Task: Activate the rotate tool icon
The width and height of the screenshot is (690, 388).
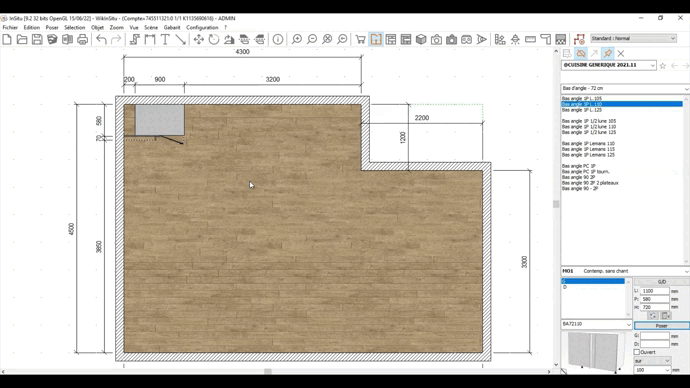Action: (214, 39)
